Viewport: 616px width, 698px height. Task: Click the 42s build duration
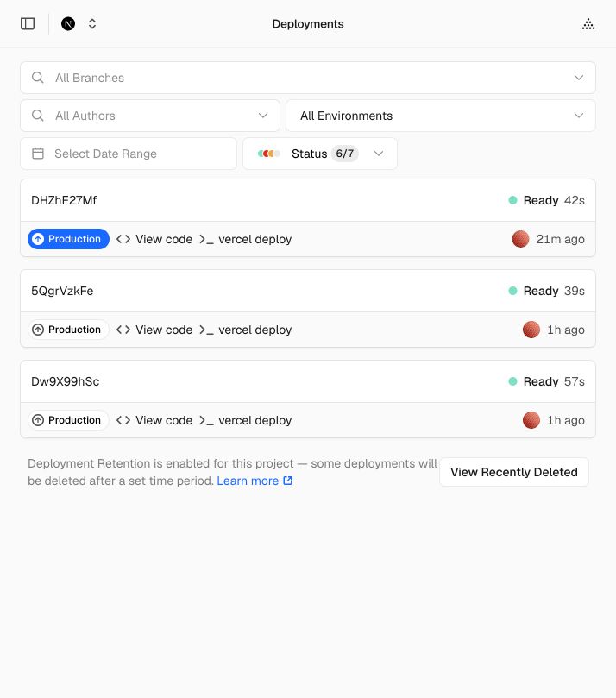pyautogui.click(x=575, y=200)
